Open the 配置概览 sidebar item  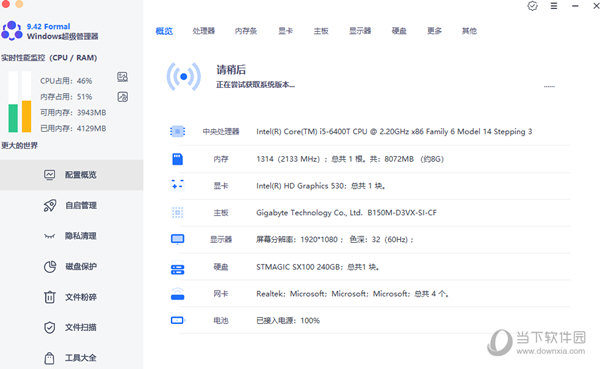pyautogui.click(x=72, y=175)
